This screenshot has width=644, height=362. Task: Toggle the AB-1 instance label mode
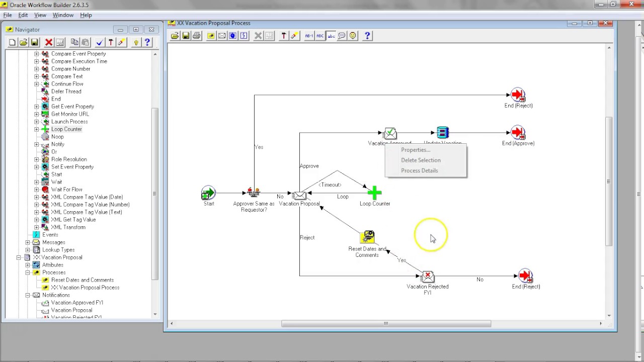[309, 36]
